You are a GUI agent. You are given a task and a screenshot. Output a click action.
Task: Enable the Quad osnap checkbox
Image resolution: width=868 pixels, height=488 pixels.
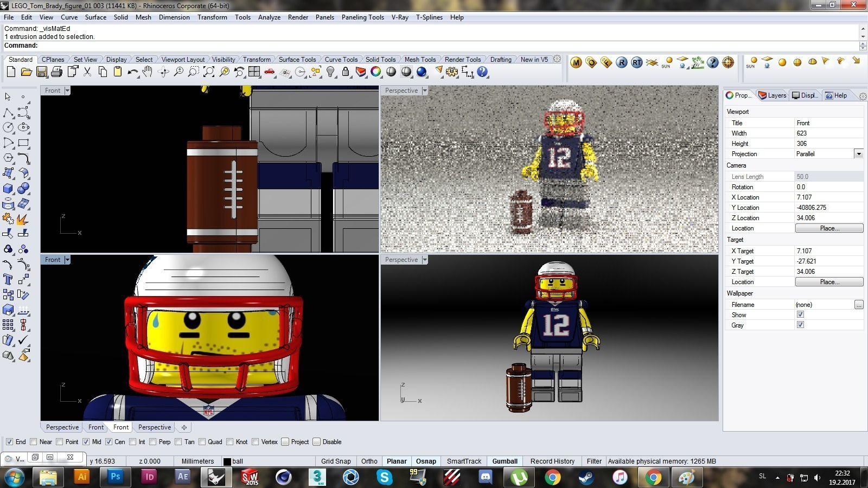[202, 442]
